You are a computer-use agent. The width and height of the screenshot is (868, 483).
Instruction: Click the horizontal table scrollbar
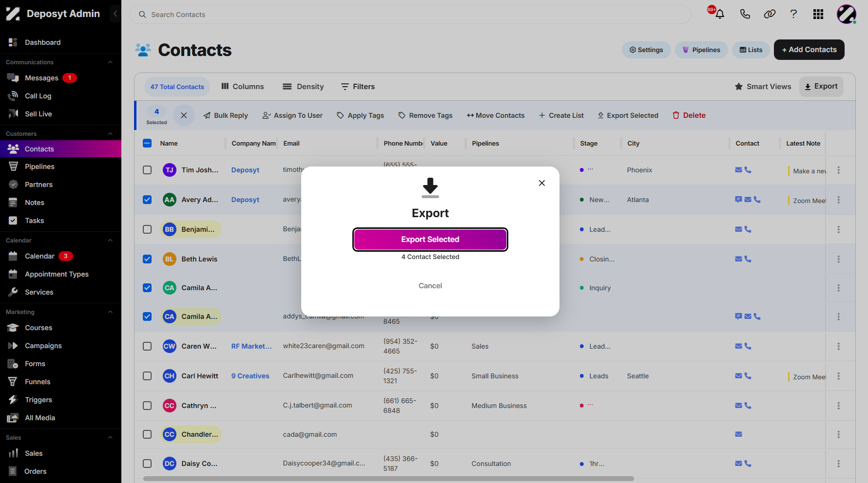(388, 479)
